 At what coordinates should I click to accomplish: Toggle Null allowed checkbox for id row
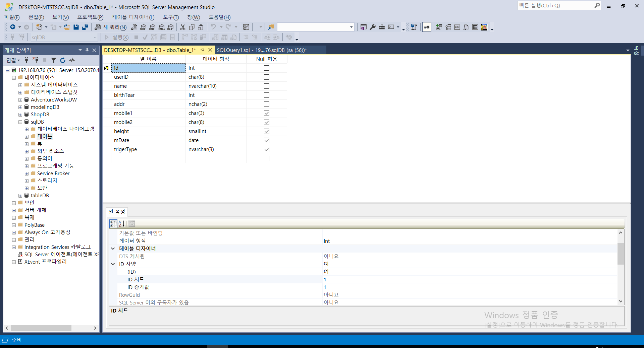(x=267, y=68)
